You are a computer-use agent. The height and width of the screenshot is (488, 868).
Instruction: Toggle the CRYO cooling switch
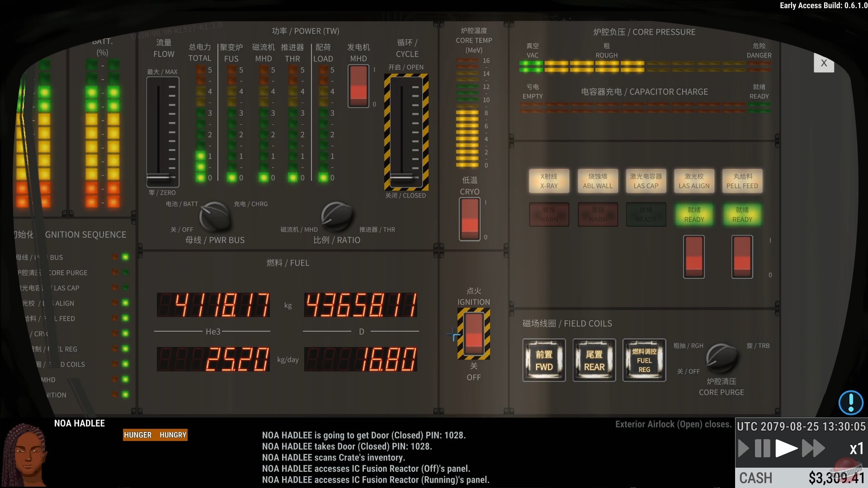point(469,219)
